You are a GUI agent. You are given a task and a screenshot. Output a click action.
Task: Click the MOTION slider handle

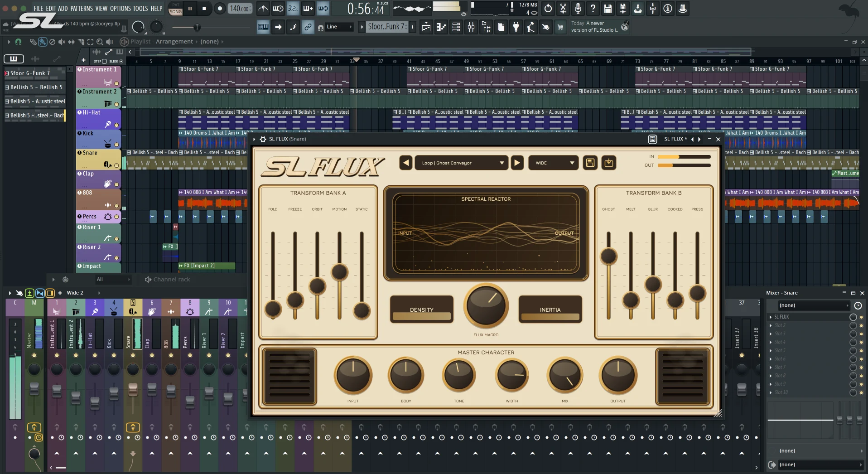pos(339,272)
